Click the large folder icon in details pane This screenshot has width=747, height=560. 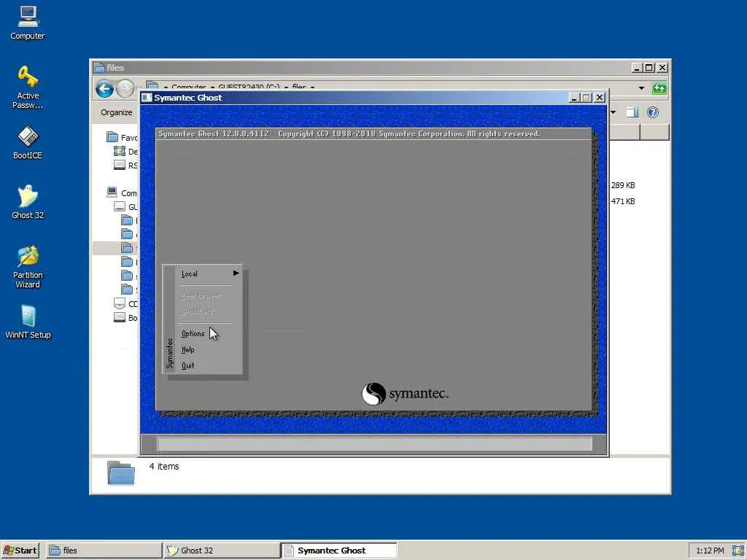tap(121, 472)
